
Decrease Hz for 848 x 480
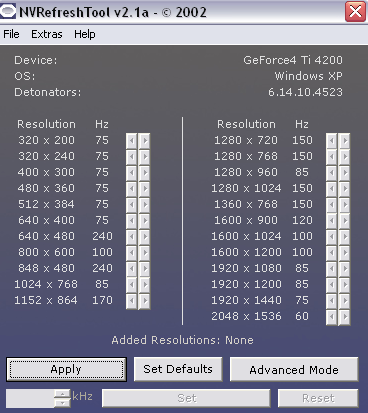(x=132, y=269)
